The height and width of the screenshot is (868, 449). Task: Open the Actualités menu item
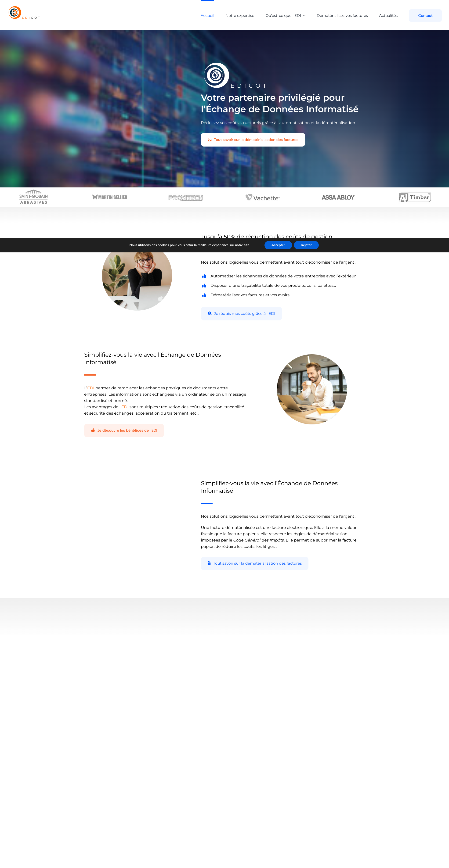(388, 15)
